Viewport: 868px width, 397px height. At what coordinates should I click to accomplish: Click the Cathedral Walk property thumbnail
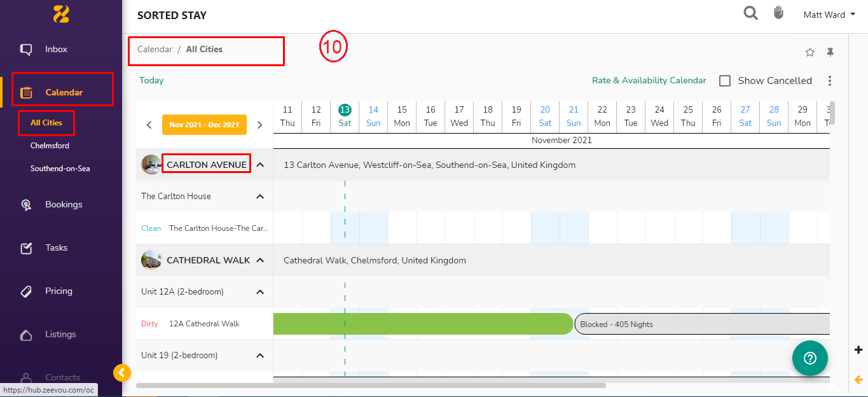[x=151, y=260]
